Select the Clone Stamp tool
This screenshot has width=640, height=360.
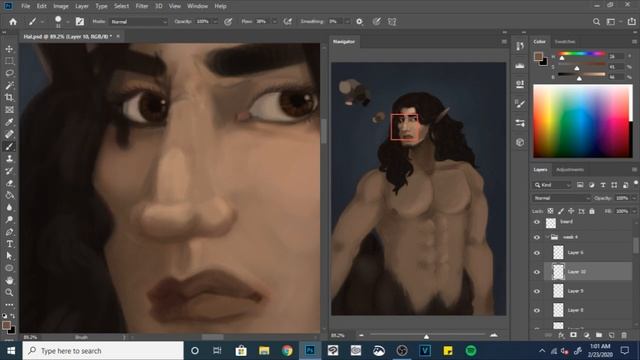point(9,159)
